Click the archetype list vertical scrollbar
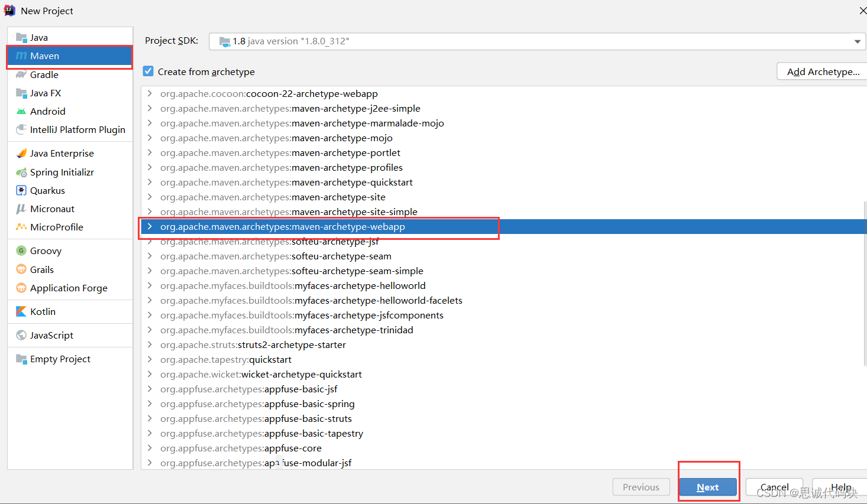Screen dimensions: 867x504 (x=865, y=284)
